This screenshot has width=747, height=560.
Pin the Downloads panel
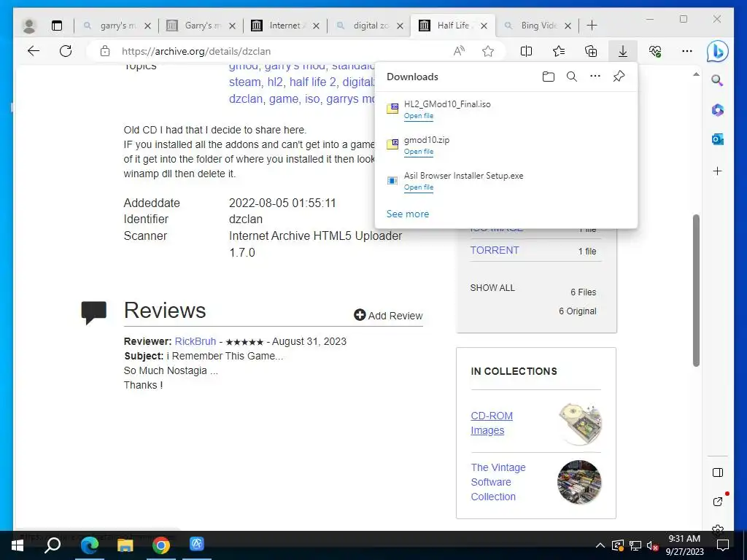619,76
